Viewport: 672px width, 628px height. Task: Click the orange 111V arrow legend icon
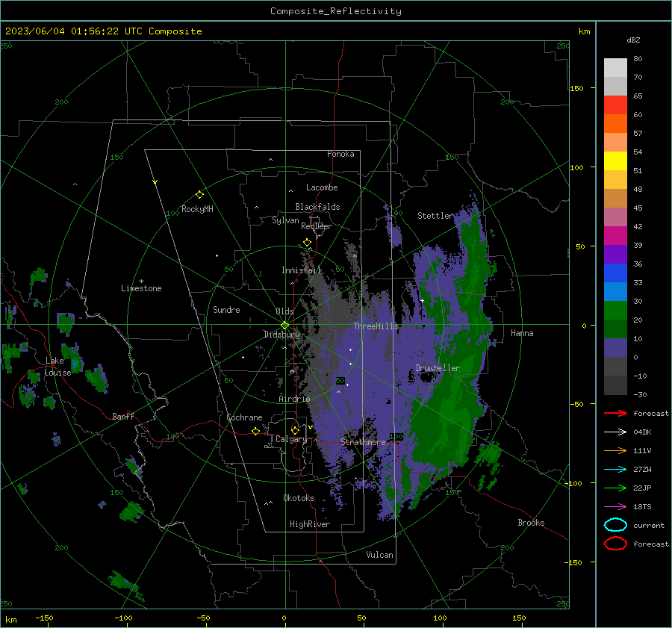[615, 450]
